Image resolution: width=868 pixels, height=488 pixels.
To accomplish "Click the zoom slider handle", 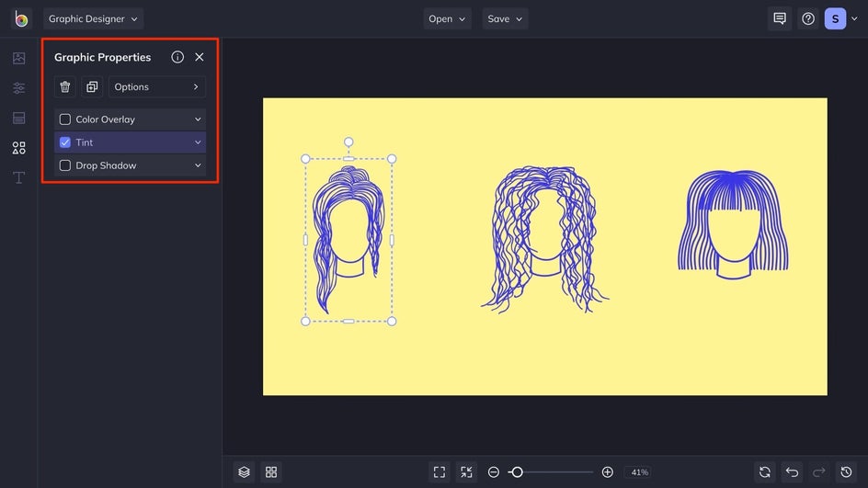I will click(517, 472).
